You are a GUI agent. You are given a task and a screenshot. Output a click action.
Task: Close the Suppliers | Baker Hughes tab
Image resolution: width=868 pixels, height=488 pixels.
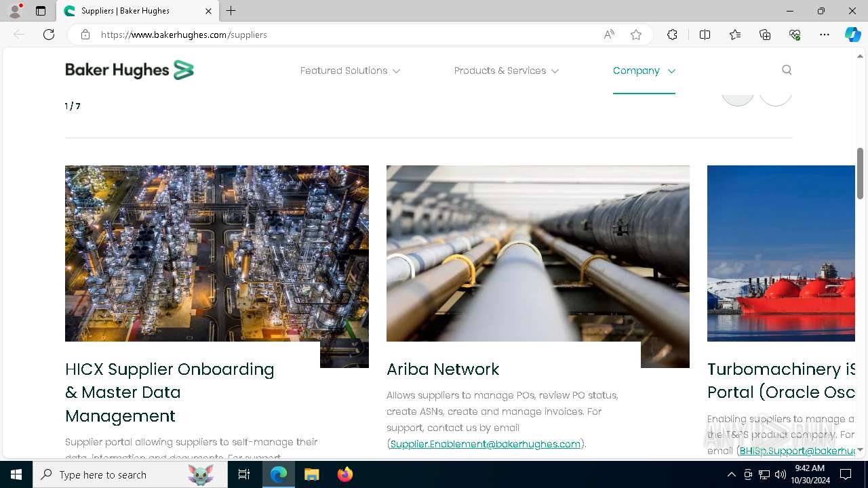pyautogui.click(x=208, y=11)
